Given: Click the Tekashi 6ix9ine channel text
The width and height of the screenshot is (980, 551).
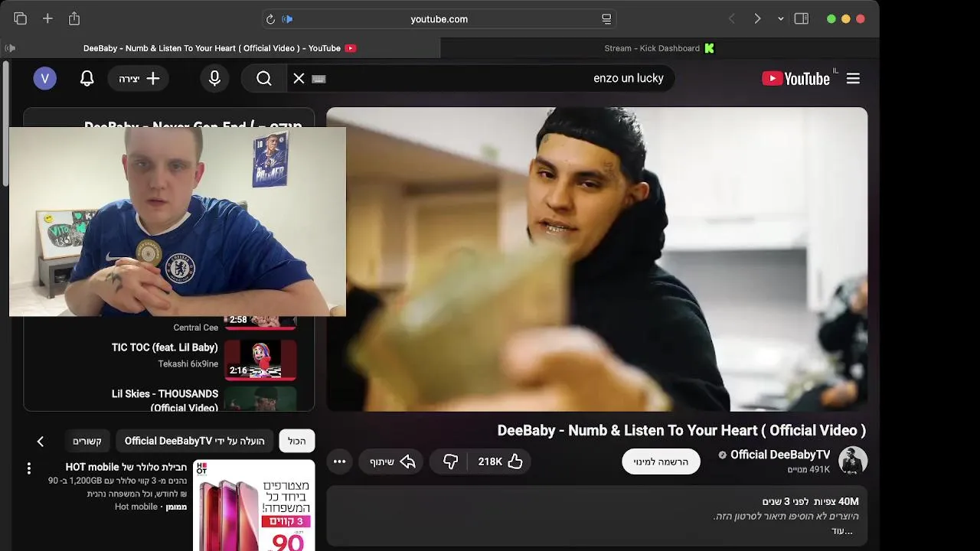Looking at the screenshot, I should pyautogui.click(x=188, y=364).
